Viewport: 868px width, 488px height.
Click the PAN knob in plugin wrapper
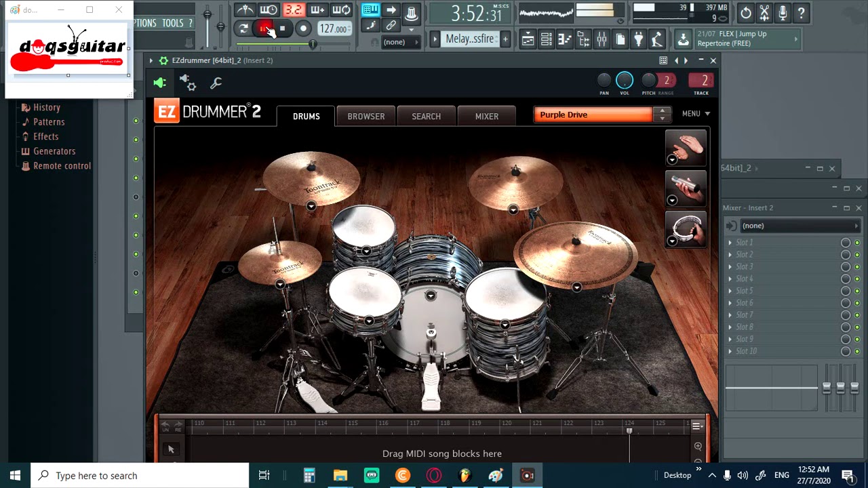[x=604, y=81]
